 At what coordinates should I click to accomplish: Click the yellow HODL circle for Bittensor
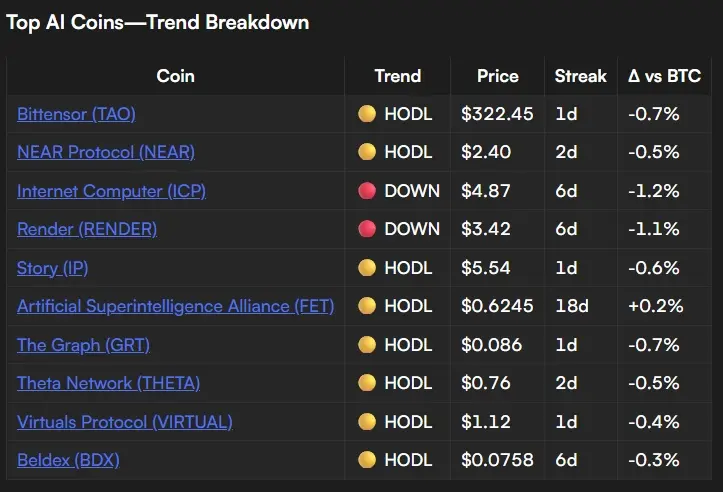click(x=367, y=113)
